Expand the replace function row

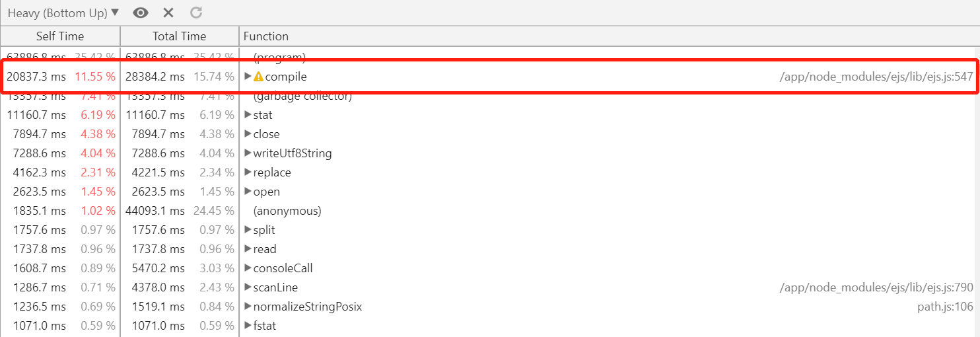click(248, 172)
